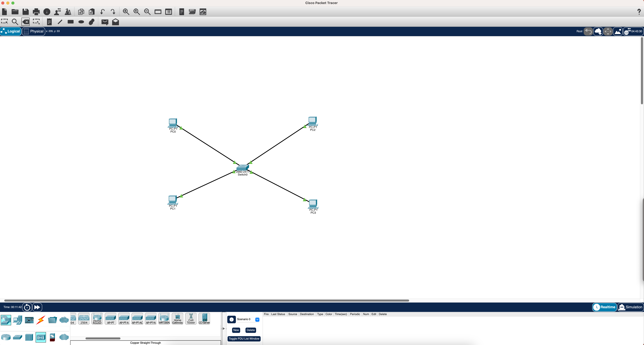Select the Components category circuit board icon

tap(29, 320)
